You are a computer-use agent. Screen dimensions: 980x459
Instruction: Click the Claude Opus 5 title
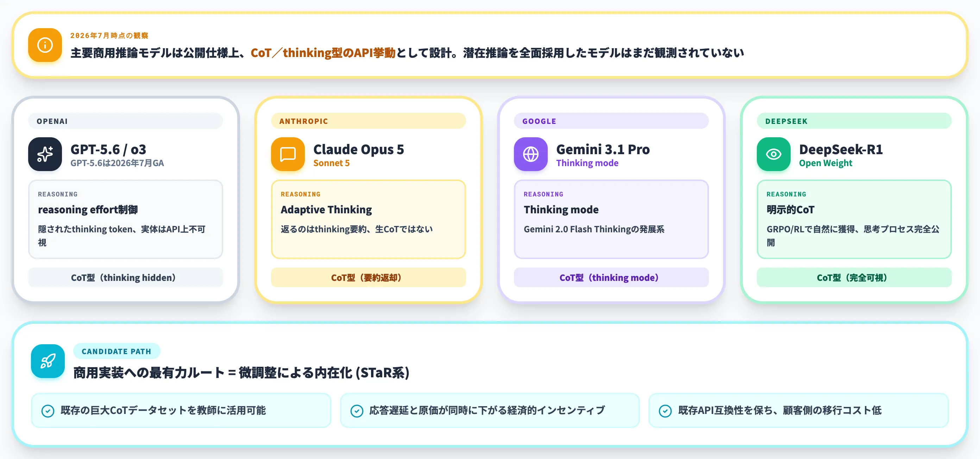pyautogui.click(x=358, y=150)
